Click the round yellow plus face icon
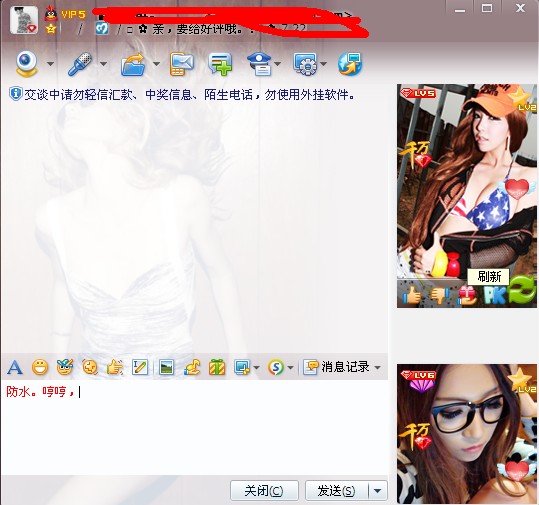 click(90, 367)
